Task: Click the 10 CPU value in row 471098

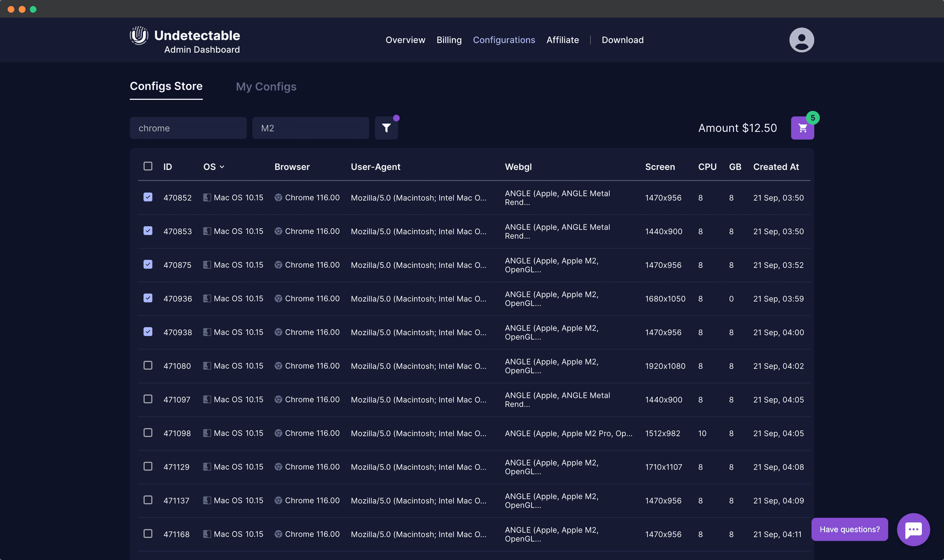Action: click(x=702, y=433)
